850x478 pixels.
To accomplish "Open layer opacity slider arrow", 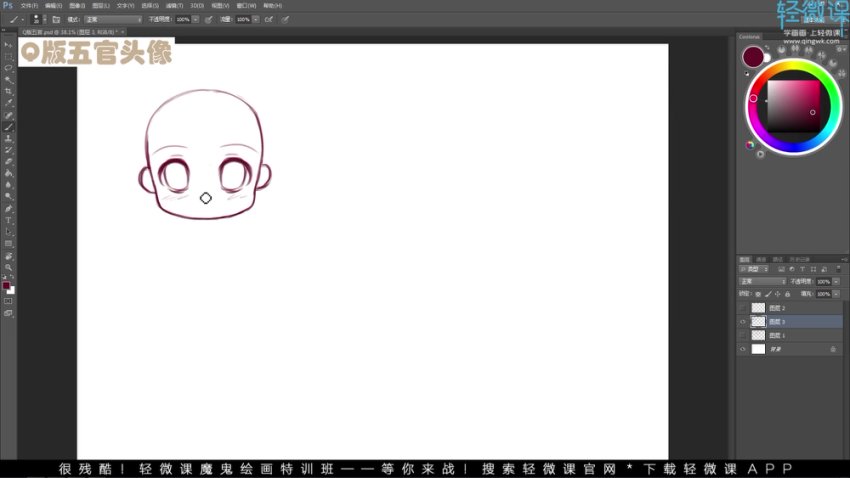I will [x=836, y=282].
